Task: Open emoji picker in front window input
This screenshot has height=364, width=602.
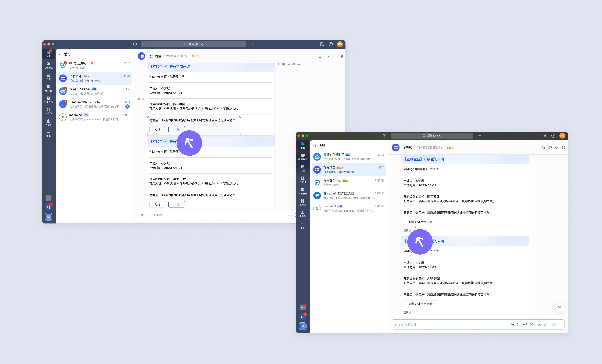Action: (519, 324)
